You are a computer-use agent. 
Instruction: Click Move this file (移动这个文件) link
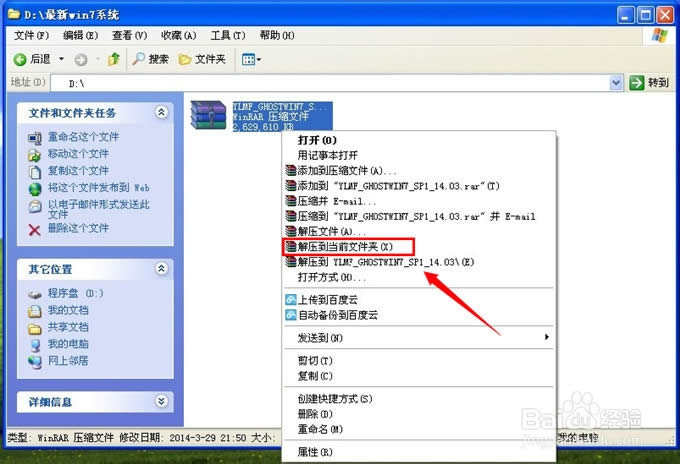click(78, 154)
